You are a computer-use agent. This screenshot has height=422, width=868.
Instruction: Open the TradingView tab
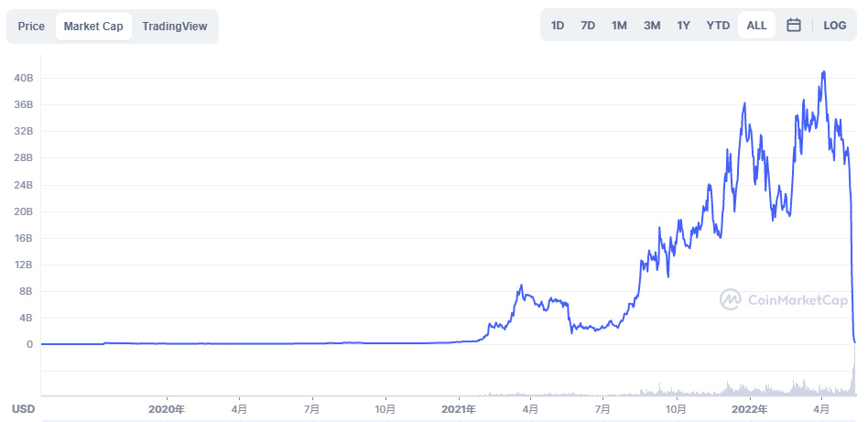pos(175,27)
